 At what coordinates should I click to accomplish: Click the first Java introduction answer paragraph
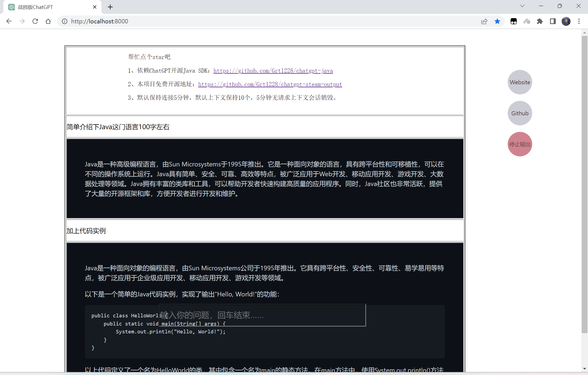[x=264, y=179]
